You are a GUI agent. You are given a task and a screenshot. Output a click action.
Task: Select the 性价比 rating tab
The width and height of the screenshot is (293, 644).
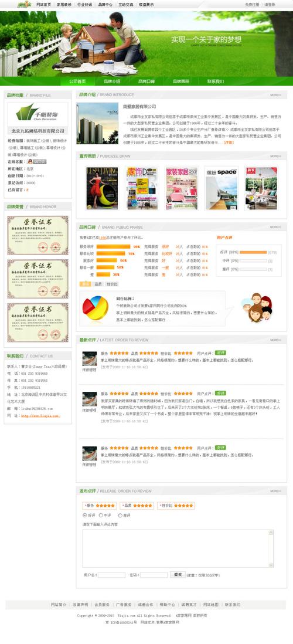click(x=112, y=284)
